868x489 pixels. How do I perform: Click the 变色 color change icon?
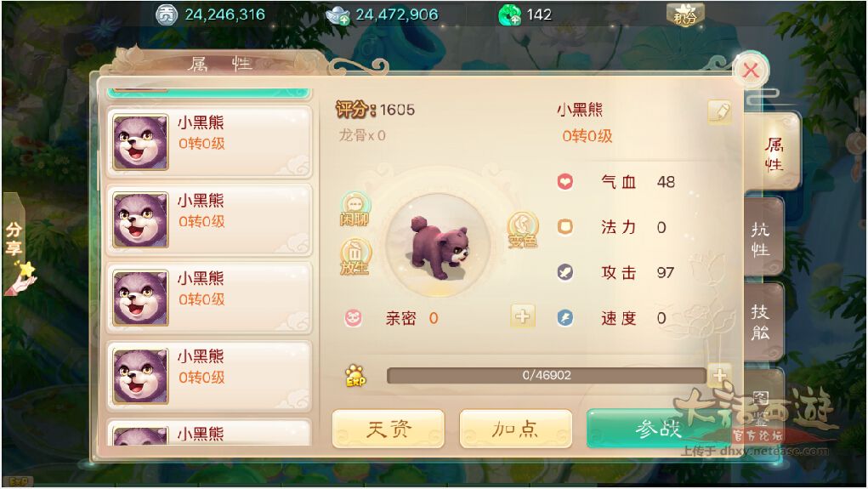(523, 230)
